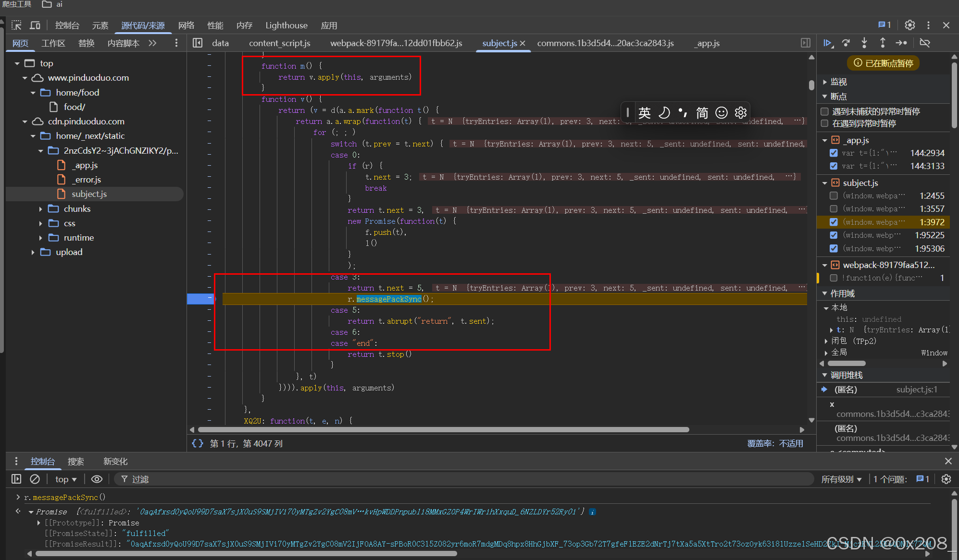Open IME settings gear icon
The height and width of the screenshot is (560, 959).
point(741,112)
